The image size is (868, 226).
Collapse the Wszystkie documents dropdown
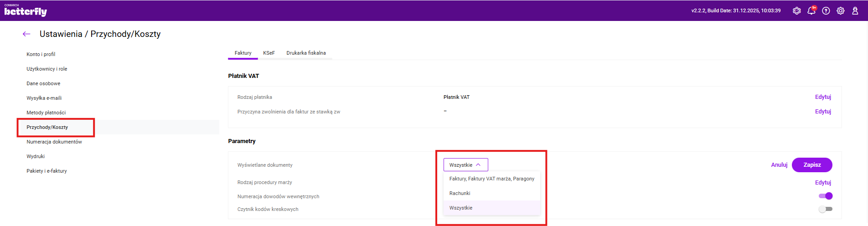click(x=465, y=165)
